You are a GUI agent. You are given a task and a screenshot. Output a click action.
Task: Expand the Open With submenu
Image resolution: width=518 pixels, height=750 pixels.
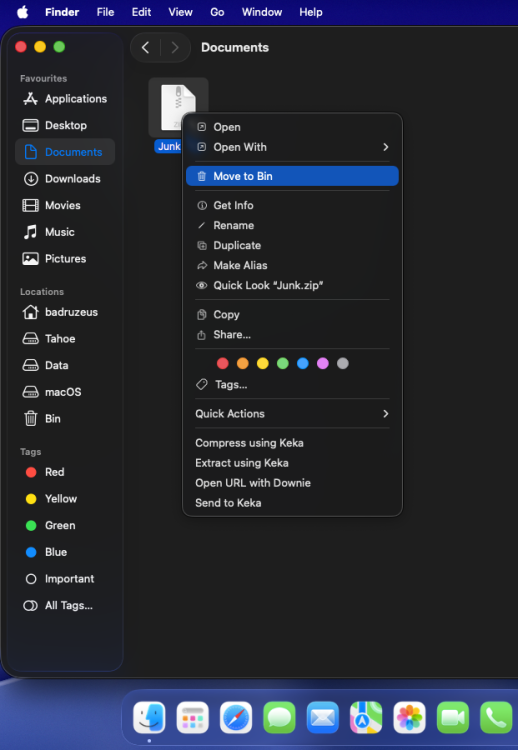tap(292, 147)
